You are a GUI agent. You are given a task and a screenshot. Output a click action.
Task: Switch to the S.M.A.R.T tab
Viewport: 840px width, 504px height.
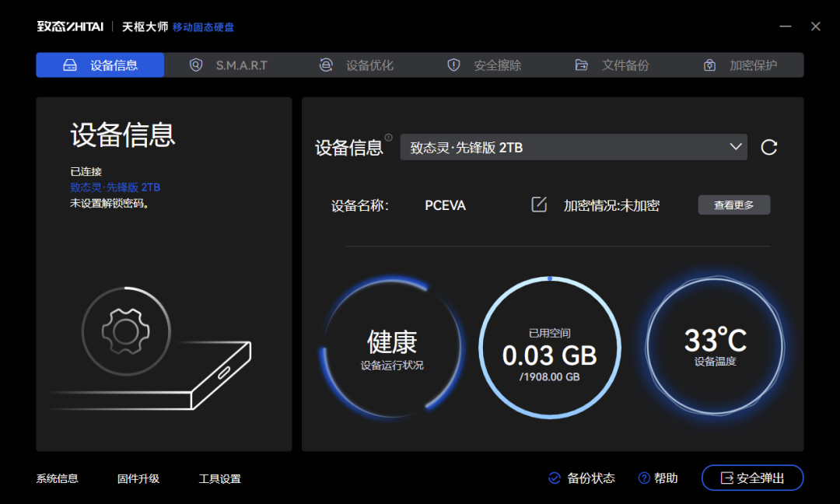[228, 65]
